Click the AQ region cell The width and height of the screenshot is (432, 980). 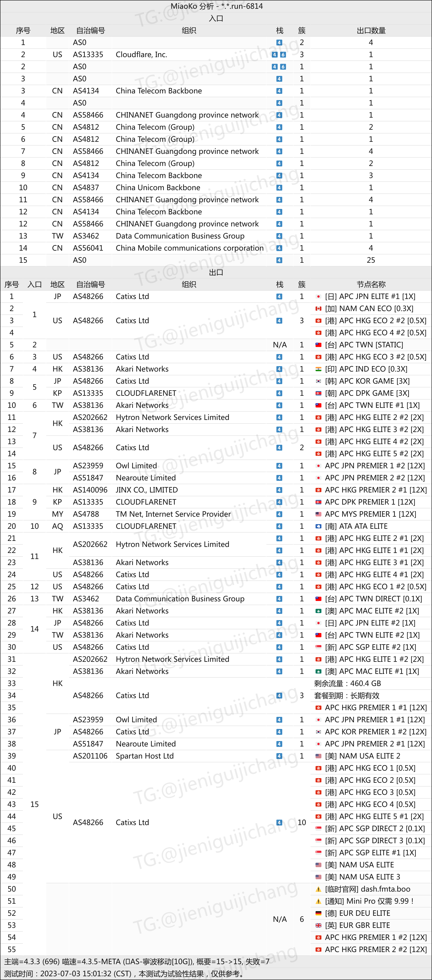pyautogui.click(x=57, y=526)
